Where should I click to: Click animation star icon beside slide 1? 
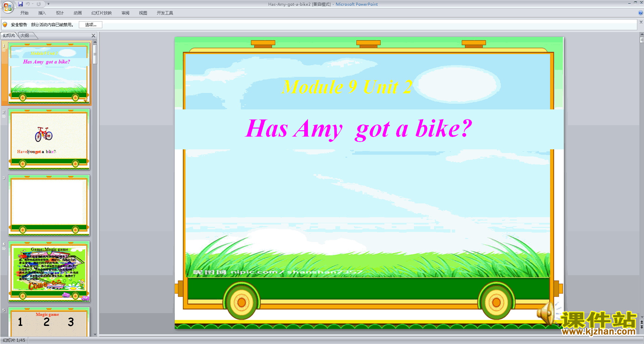pyautogui.click(x=4, y=50)
